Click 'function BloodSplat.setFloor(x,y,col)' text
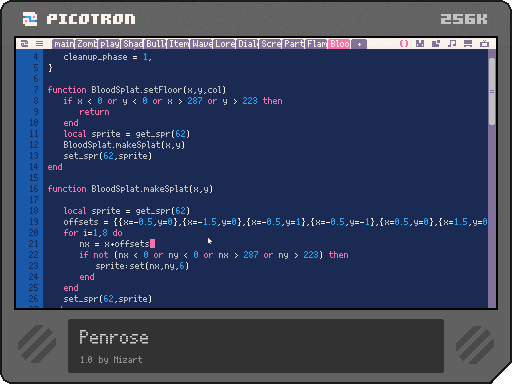Viewport: 512px width, 384px height. (x=137, y=90)
